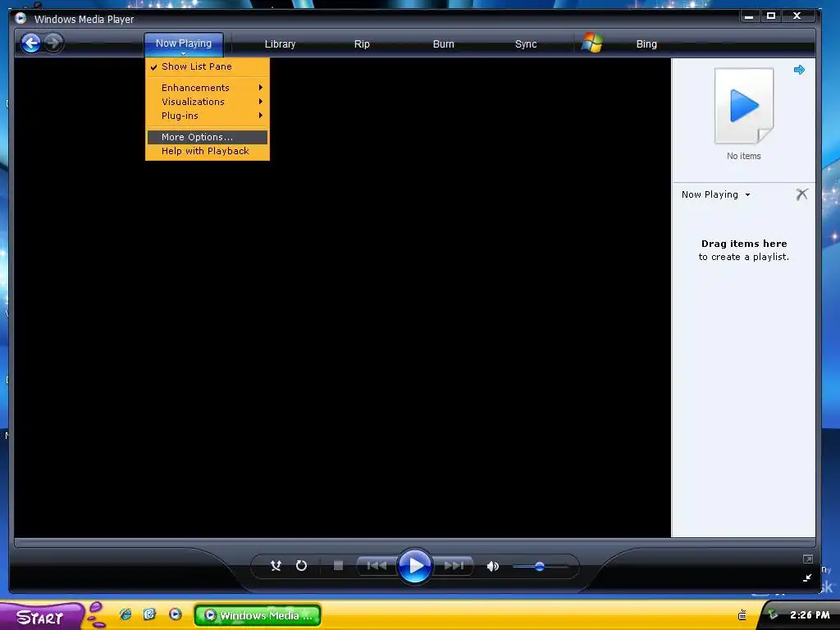Click the Drag items here text
This screenshot has width=840, height=630.
click(744, 244)
